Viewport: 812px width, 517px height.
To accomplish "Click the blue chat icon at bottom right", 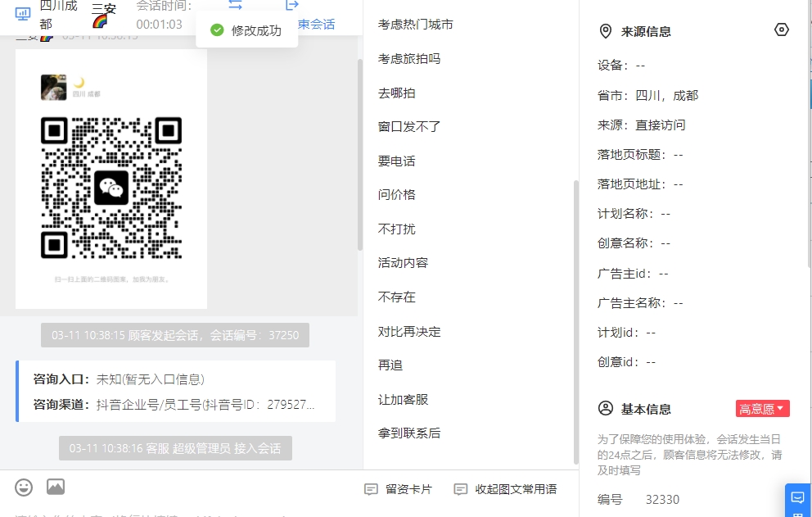I will [x=798, y=498].
